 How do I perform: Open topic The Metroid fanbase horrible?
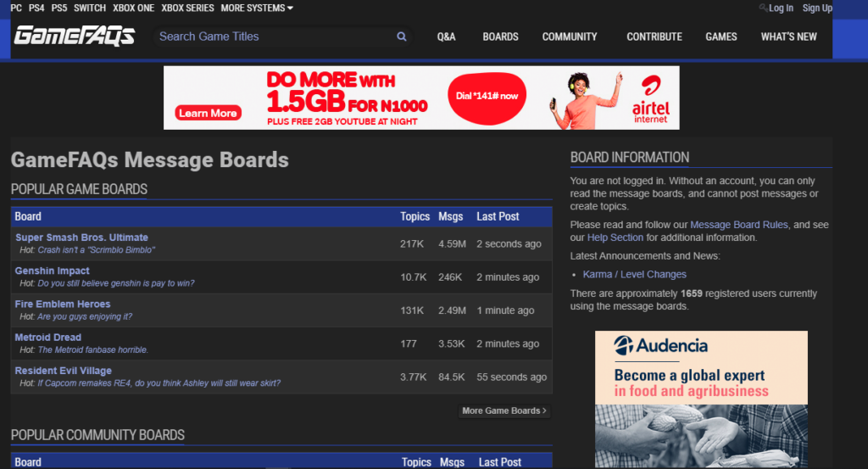point(93,350)
